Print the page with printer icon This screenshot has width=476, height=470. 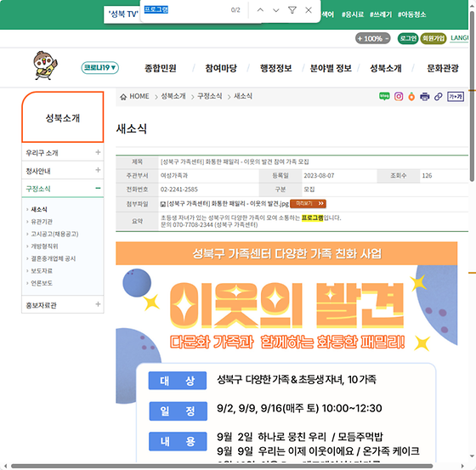[424, 97]
